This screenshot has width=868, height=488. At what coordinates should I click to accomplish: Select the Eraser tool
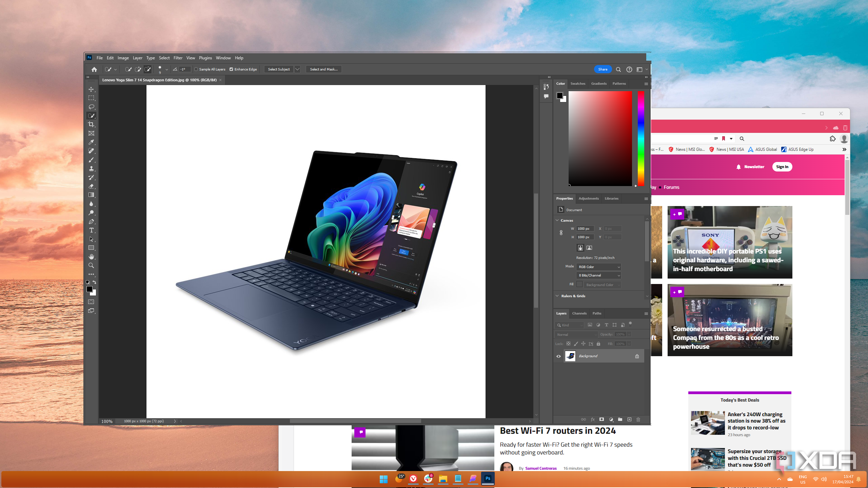pyautogui.click(x=91, y=186)
